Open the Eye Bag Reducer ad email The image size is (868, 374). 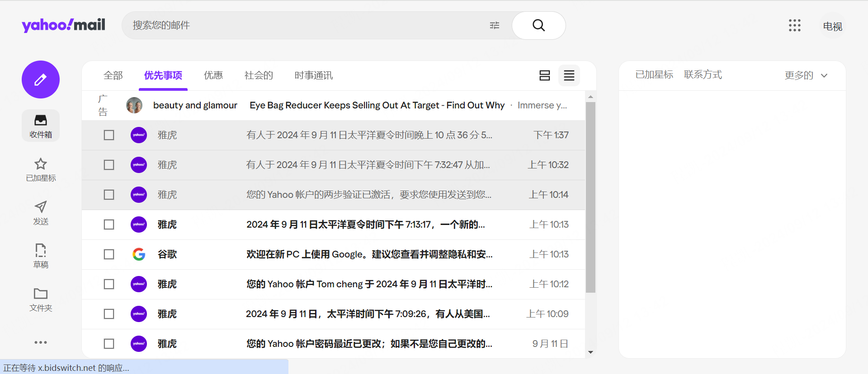click(333, 105)
